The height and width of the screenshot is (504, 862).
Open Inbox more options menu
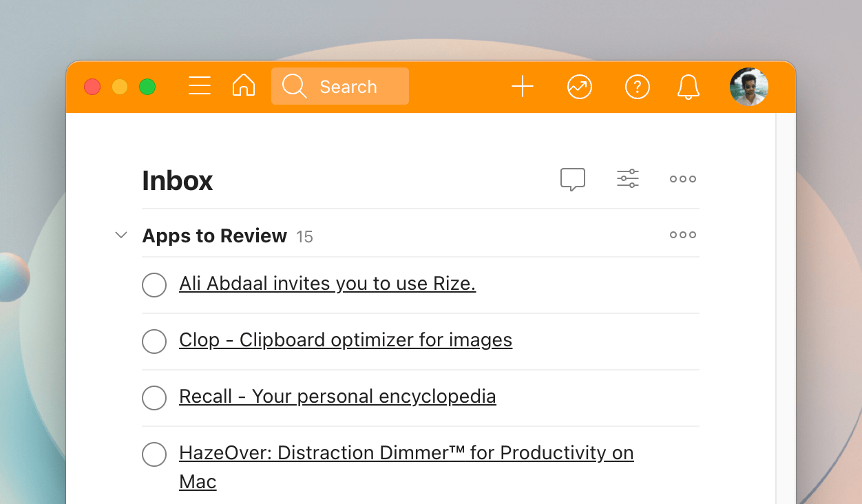pyautogui.click(x=683, y=179)
